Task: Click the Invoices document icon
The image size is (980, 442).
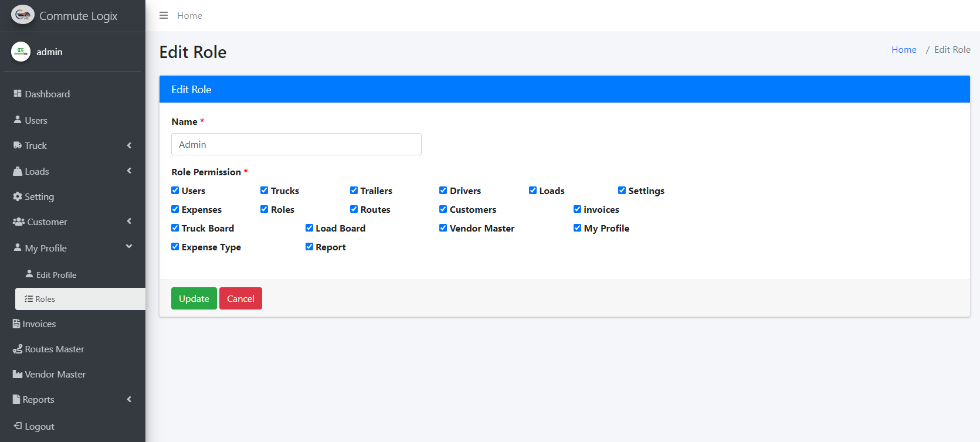Action: 16,324
